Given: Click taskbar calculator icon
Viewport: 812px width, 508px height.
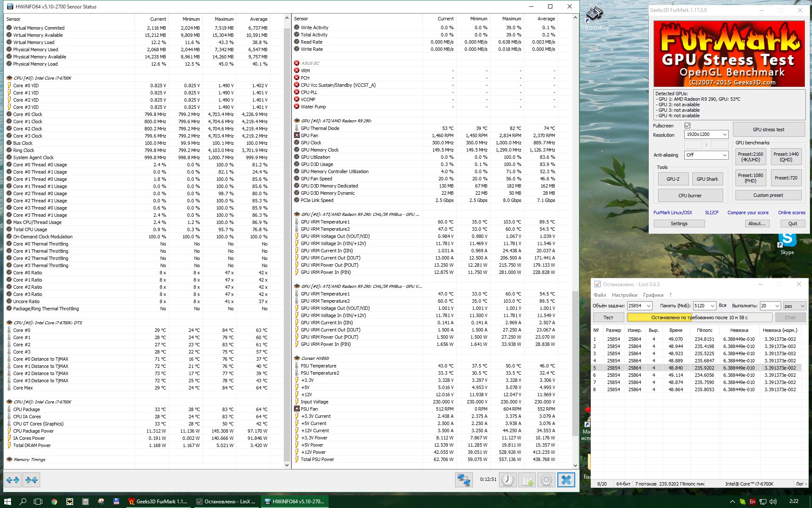Looking at the screenshot, I should 85,502.
